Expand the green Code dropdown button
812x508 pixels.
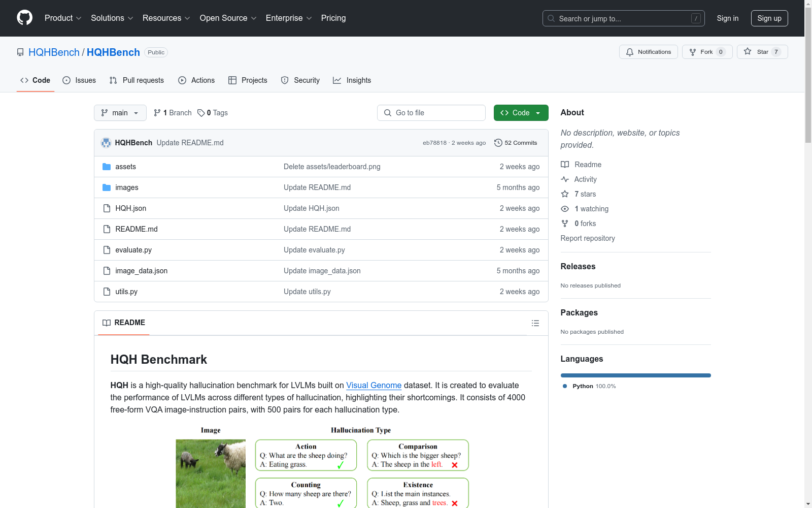pyautogui.click(x=521, y=113)
